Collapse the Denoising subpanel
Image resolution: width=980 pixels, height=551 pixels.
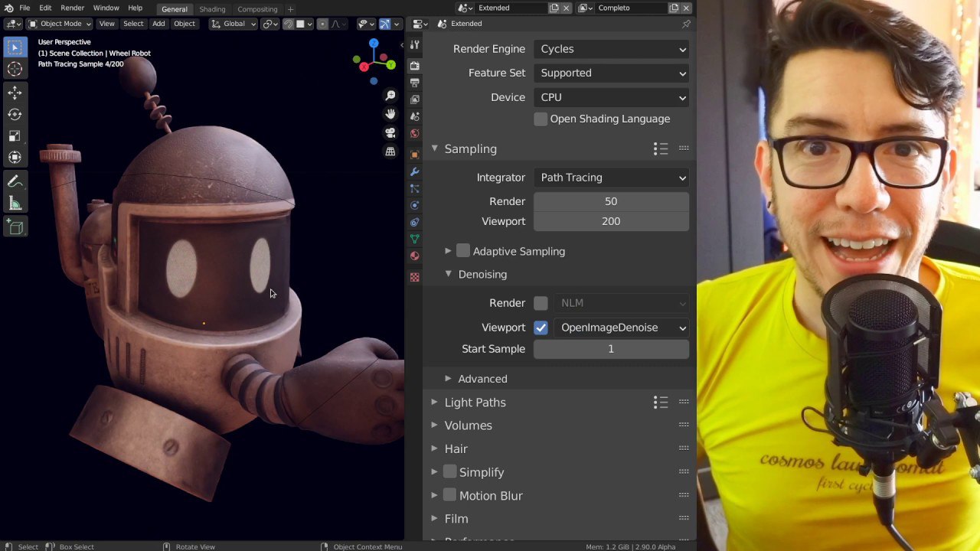tap(448, 274)
